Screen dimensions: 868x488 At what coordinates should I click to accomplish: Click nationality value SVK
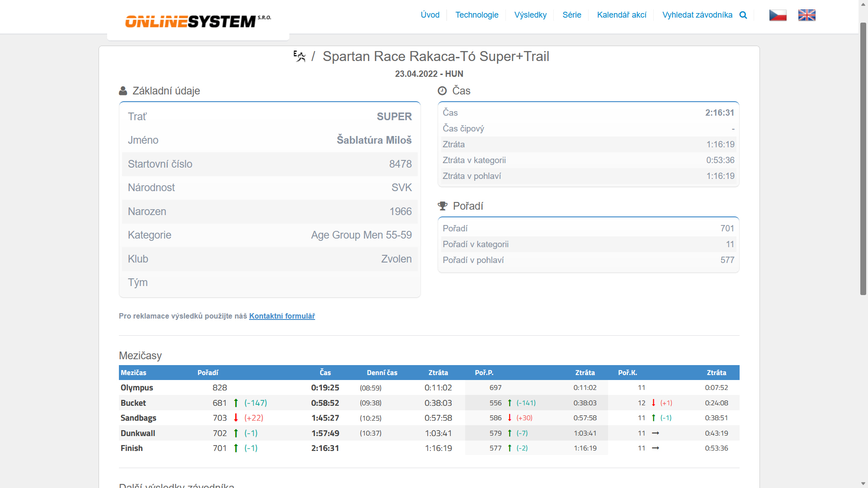point(401,188)
